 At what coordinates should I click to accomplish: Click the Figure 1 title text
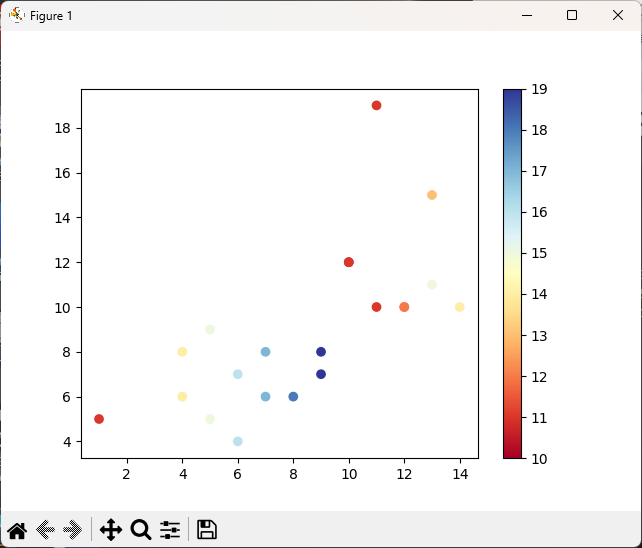click(x=51, y=16)
